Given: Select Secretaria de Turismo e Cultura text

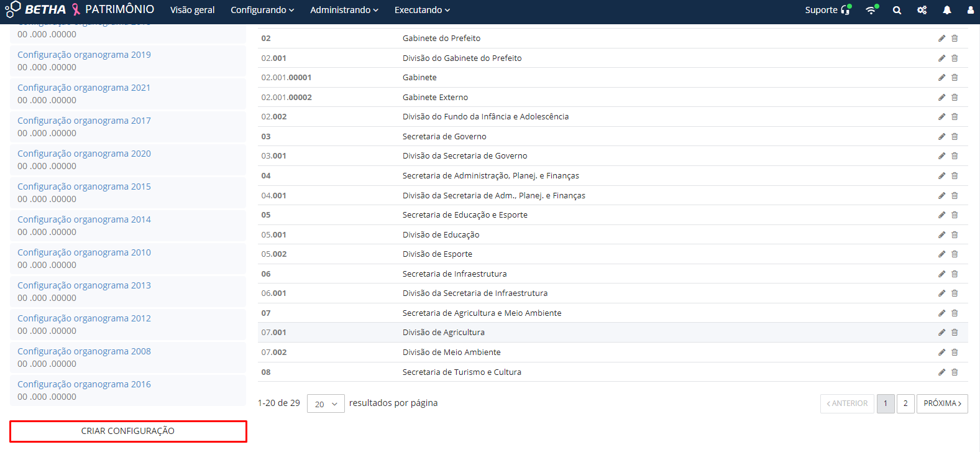Looking at the screenshot, I should coord(462,372).
